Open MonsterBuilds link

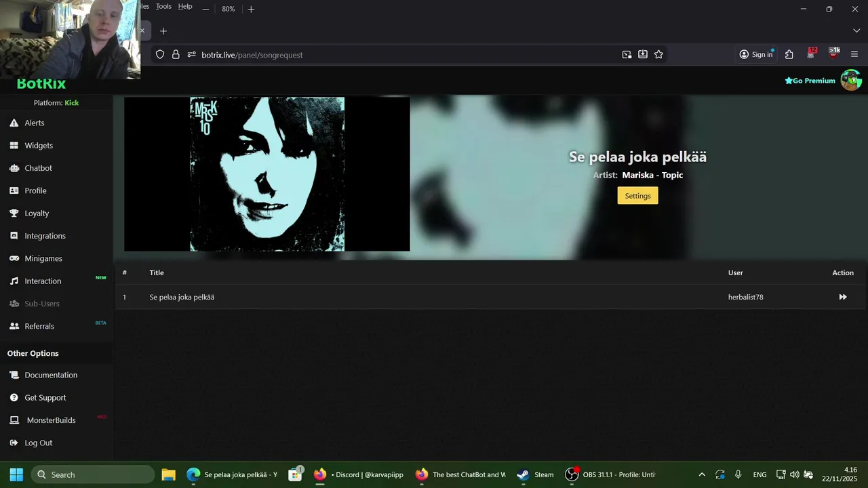(x=51, y=420)
